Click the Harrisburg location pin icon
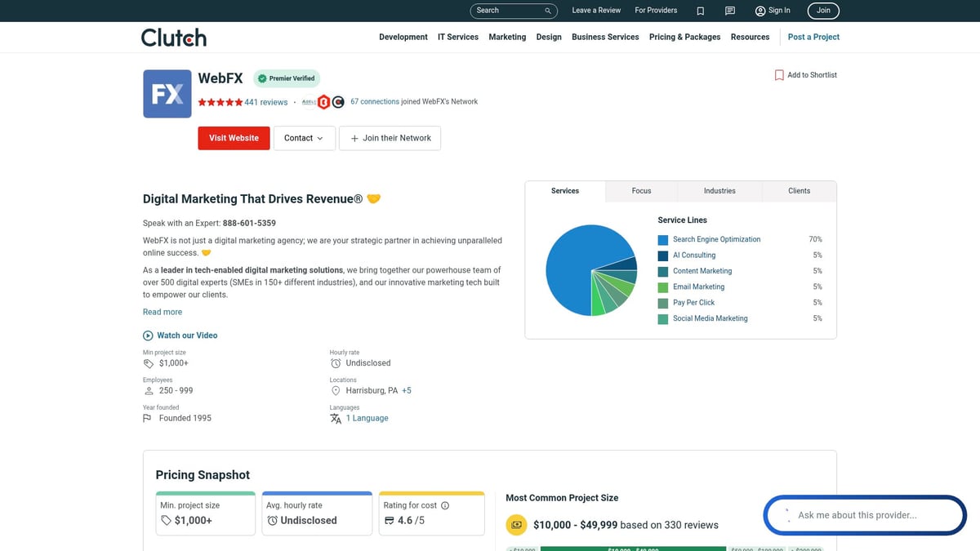 point(336,390)
